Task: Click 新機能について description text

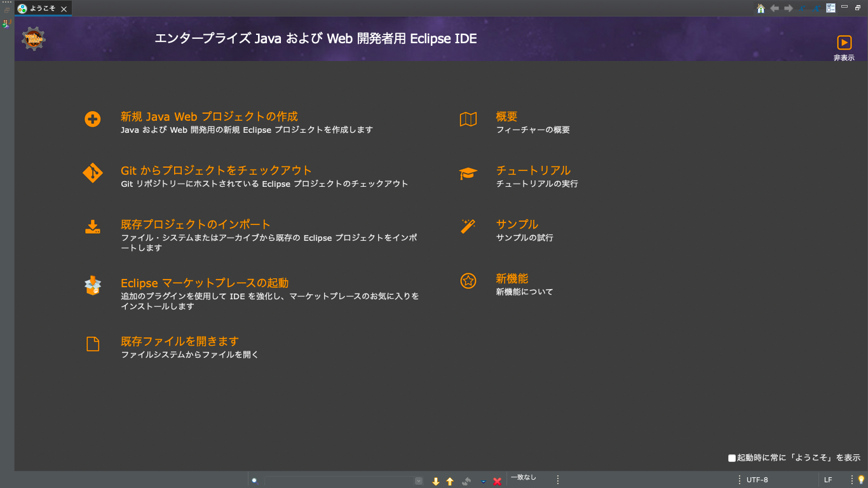Action: [x=524, y=292]
